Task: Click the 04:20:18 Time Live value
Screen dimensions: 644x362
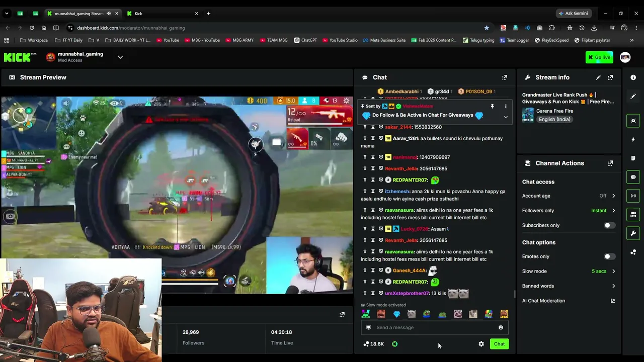Action: tap(281, 332)
